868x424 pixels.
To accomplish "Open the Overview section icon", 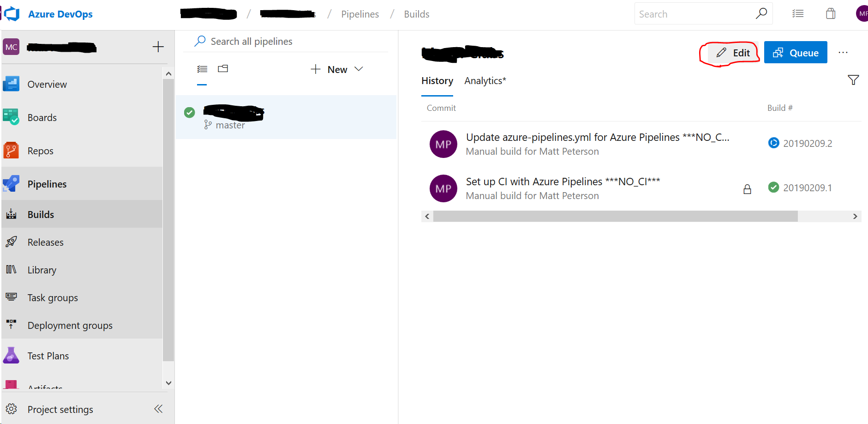I will (x=11, y=84).
